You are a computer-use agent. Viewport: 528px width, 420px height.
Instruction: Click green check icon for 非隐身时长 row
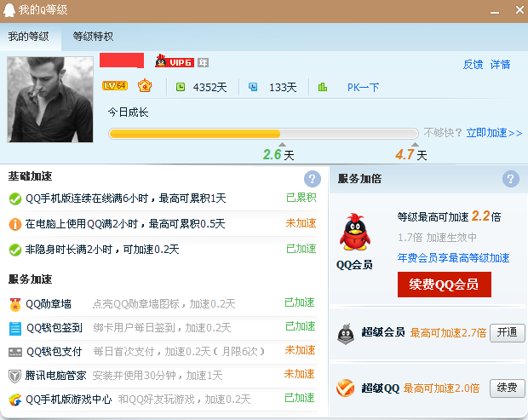pos(15,250)
